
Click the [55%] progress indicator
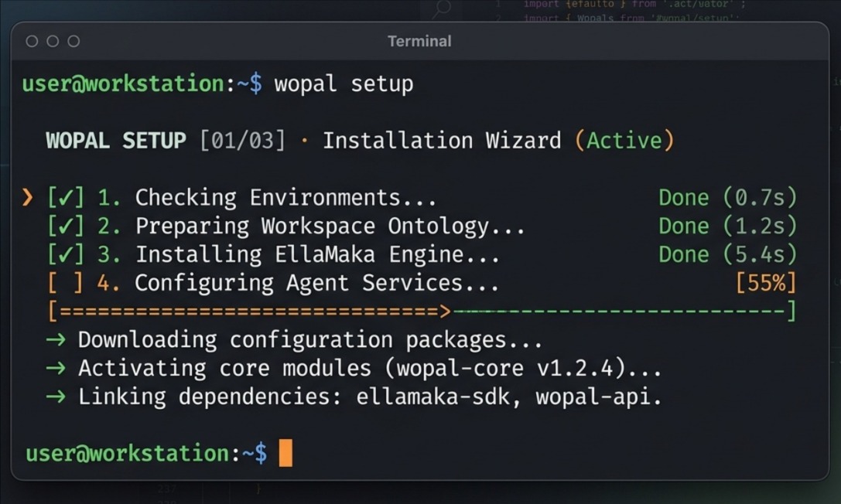(765, 283)
